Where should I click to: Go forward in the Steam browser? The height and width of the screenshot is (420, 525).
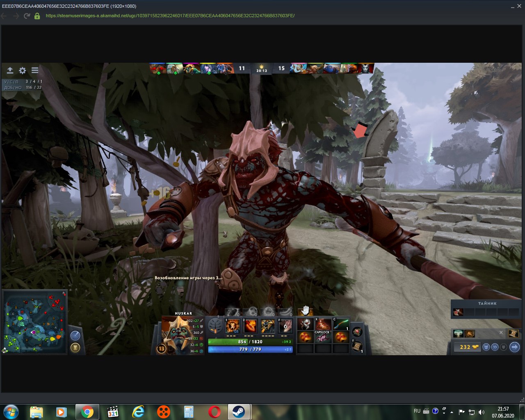pos(16,16)
